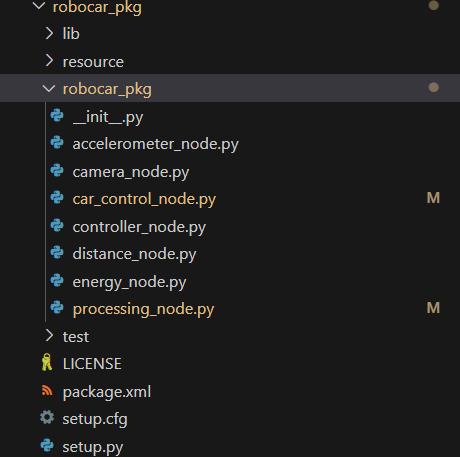Click the Python icon next to accelerometer_node.py
The image size is (460, 457).
point(57,143)
